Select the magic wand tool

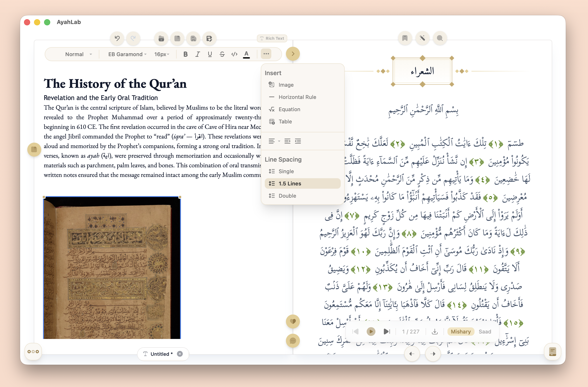point(422,38)
